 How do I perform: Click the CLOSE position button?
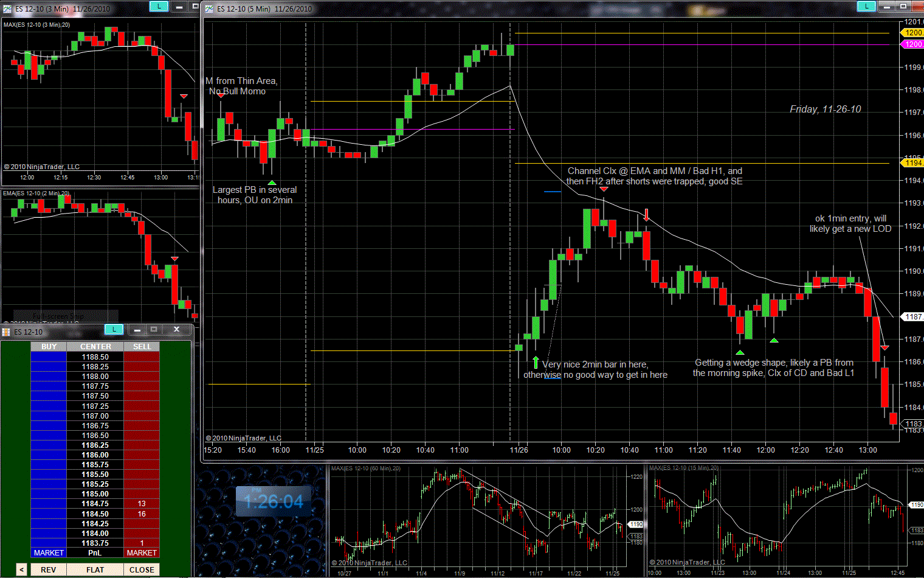142,569
